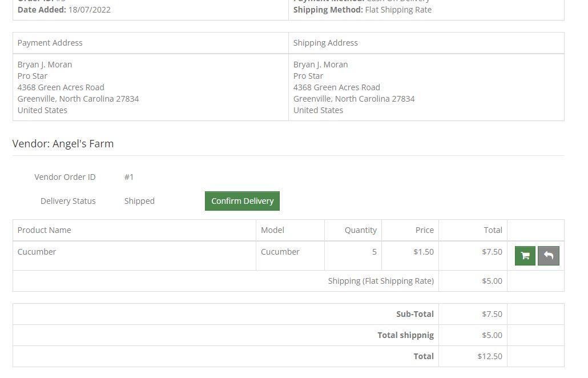Image resolution: width=588 pixels, height=378 pixels.
Task: Click the Payment Address heading
Action: [50, 43]
